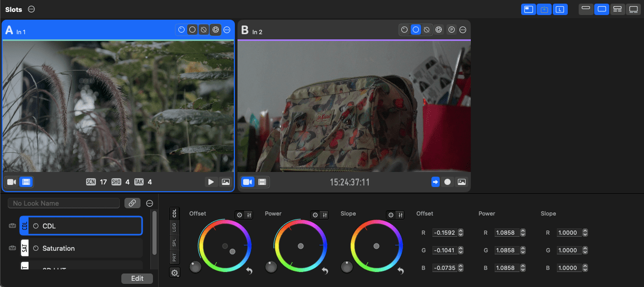The width and height of the screenshot is (644, 287).
Task: Open the gear settings below the vertical tabs
Action: click(175, 273)
